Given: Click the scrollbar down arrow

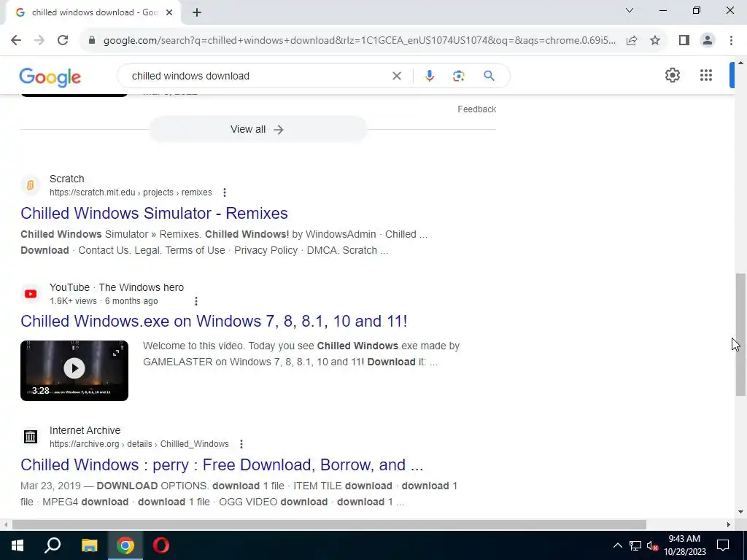Looking at the screenshot, I should pyautogui.click(x=740, y=512).
